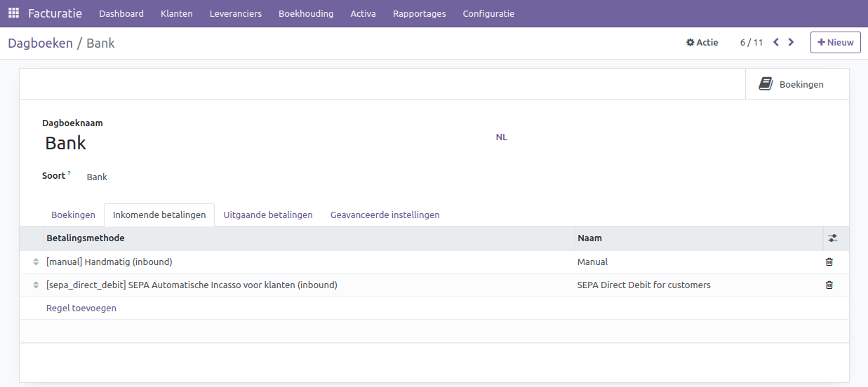
Task: Navigate to Dagboeken breadcrumb
Action: click(40, 43)
